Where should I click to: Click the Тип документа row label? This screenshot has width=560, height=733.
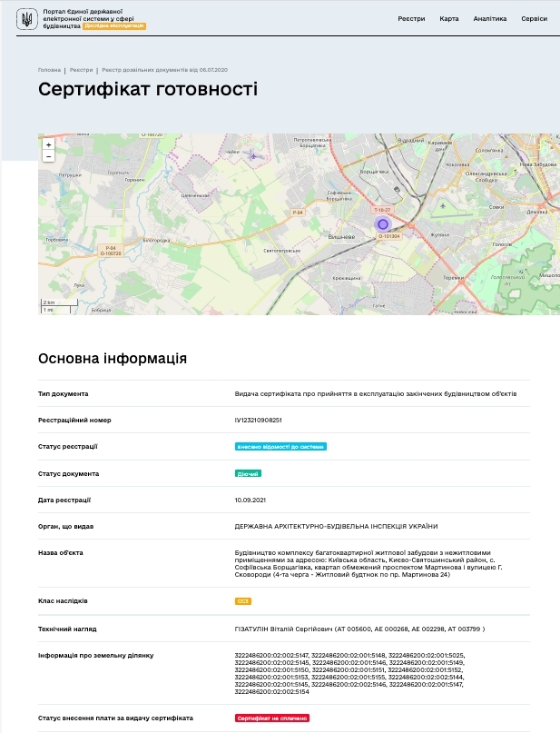pyautogui.click(x=63, y=393)
